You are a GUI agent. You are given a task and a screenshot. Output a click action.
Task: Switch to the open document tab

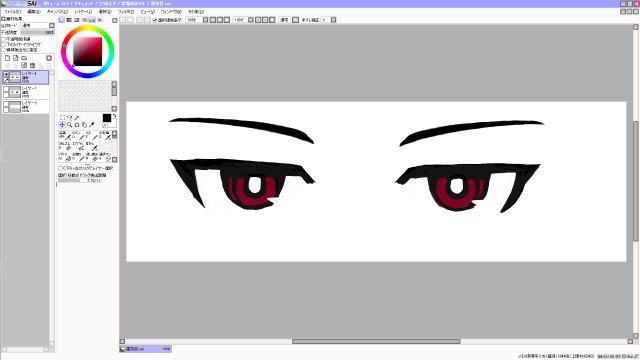point(145,349)
